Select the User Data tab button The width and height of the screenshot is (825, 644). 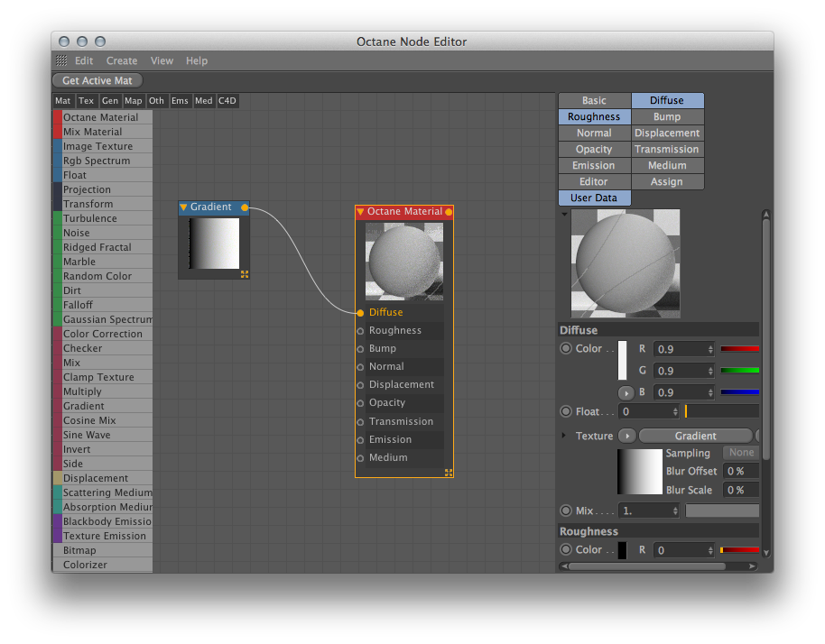click(x=594, y=198)
